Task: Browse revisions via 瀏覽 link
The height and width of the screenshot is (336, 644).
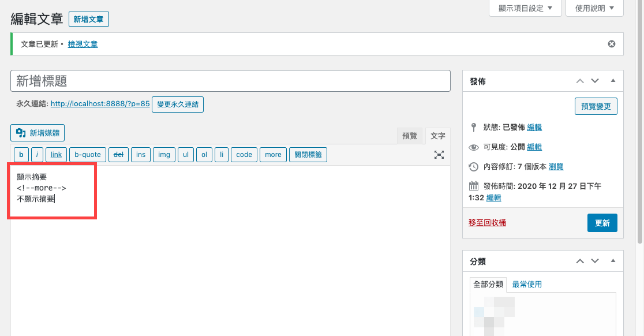Action: [556, 167]
